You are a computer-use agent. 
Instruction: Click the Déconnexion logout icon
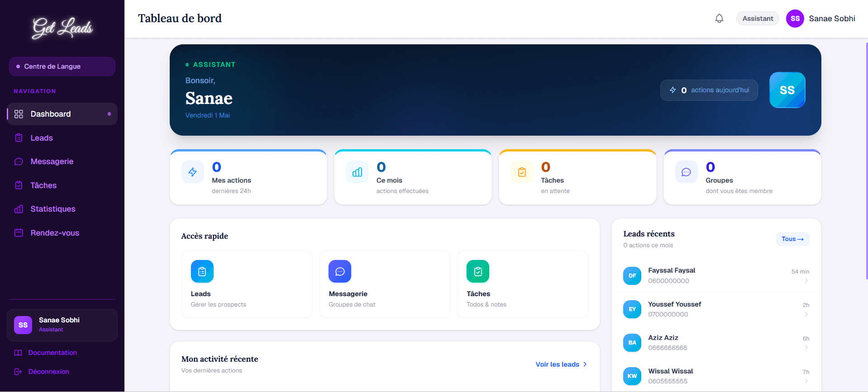coord(18,372)
